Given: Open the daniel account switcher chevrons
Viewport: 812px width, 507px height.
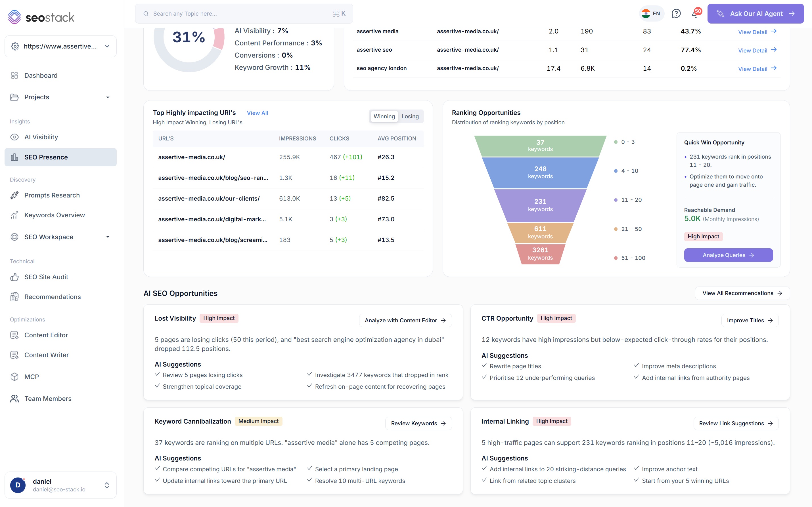Looking at the screenshot, I should click(107, 485).
